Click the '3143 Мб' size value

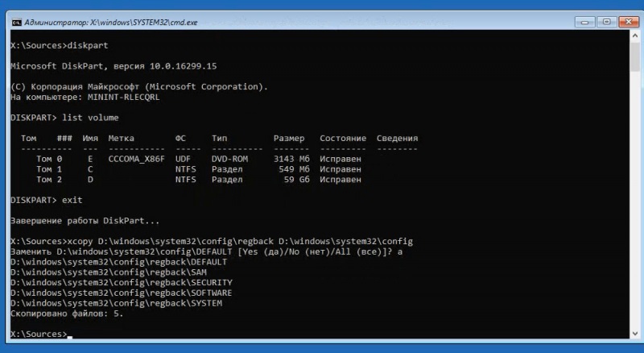click(x=291, y=159)
